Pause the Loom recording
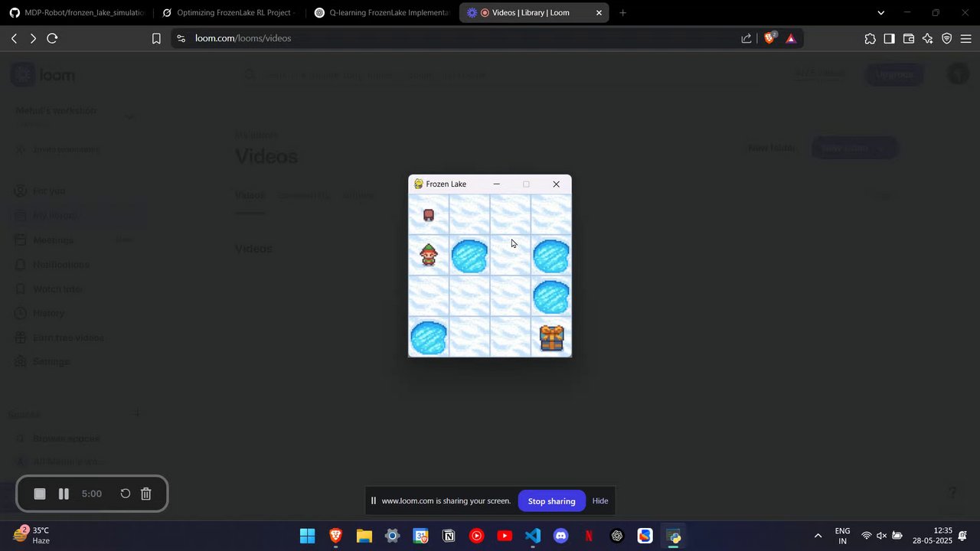Image resolution: width=980 pixels, height=551 pixels. [x=64, y=494]
